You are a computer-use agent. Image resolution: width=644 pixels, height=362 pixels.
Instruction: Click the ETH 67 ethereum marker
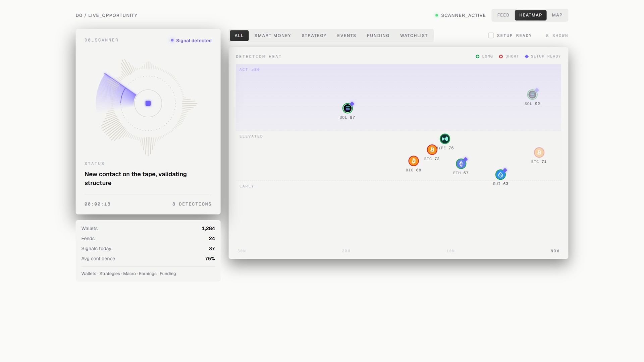tap(461, 164)
